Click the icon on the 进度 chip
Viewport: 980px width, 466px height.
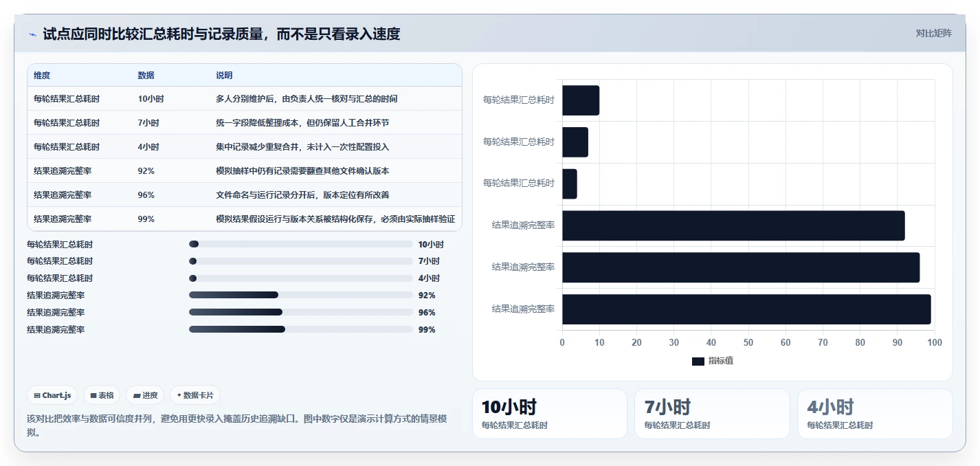click(x=137, y=395)
